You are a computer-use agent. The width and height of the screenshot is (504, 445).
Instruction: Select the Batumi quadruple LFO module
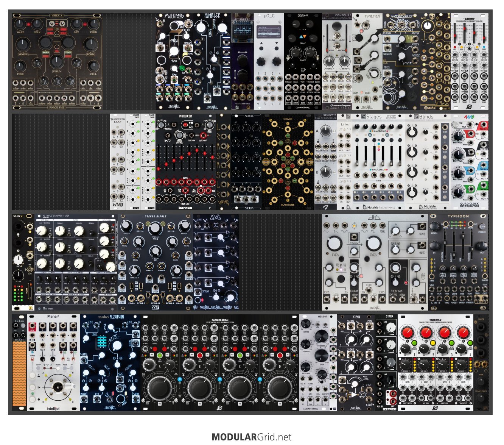coord(470,62)
